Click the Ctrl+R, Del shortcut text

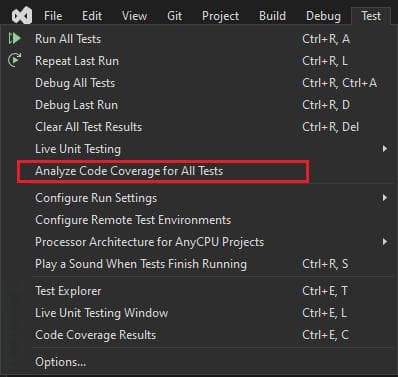(x=330, y=127)
